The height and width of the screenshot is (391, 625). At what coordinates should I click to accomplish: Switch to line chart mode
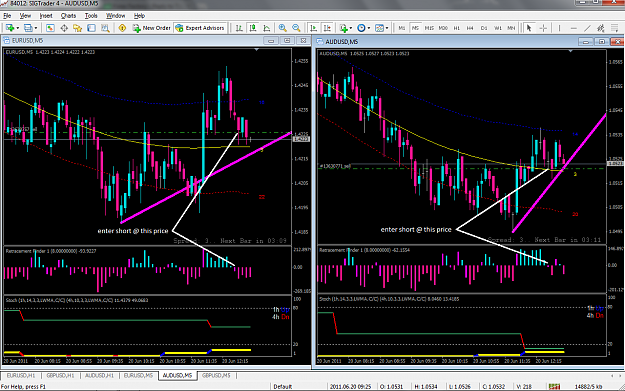266,28
